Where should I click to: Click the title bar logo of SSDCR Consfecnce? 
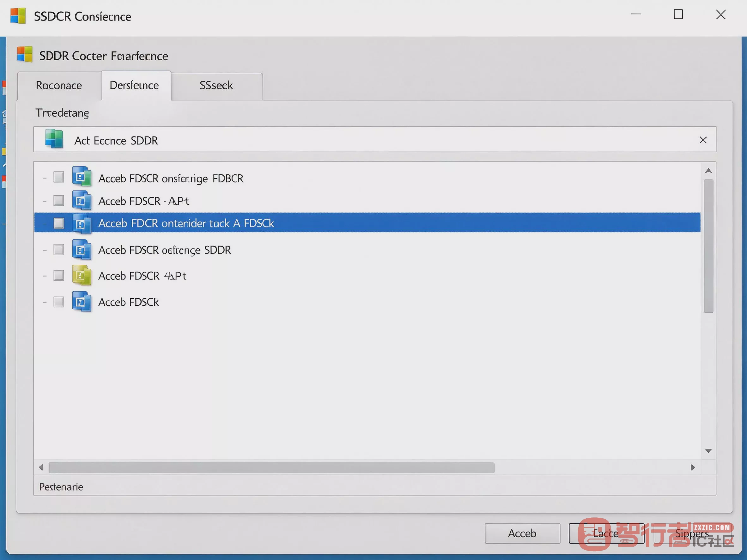click(18, 15)
